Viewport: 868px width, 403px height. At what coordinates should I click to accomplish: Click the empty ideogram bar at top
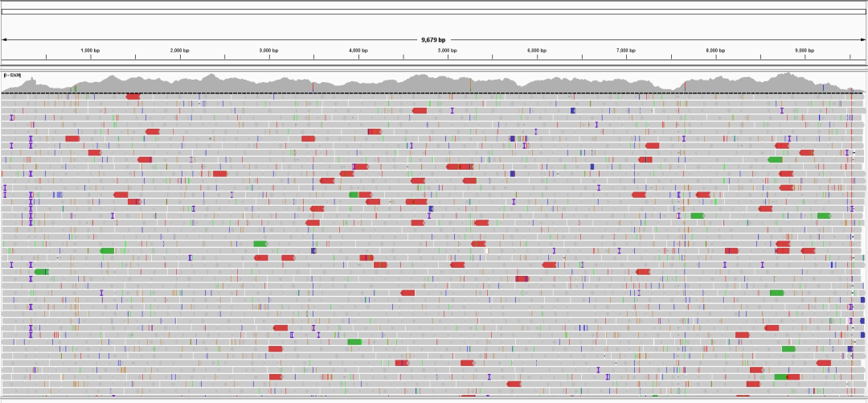click(433, 11)
